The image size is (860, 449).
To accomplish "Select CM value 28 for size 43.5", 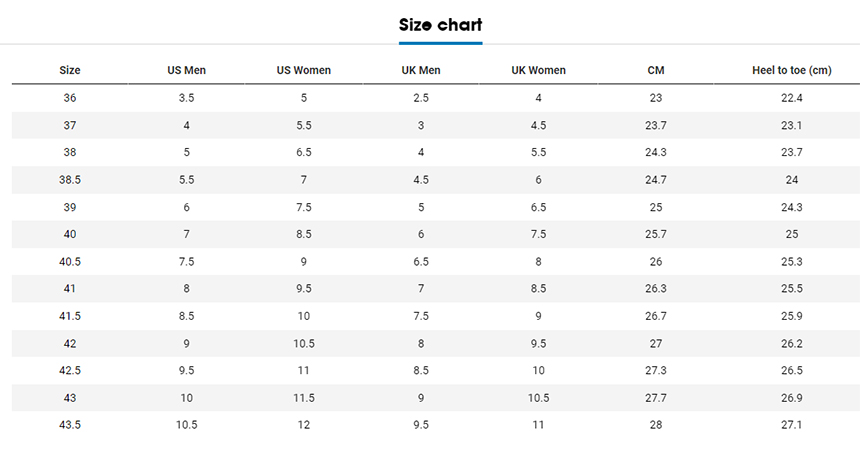I will 655,424.
